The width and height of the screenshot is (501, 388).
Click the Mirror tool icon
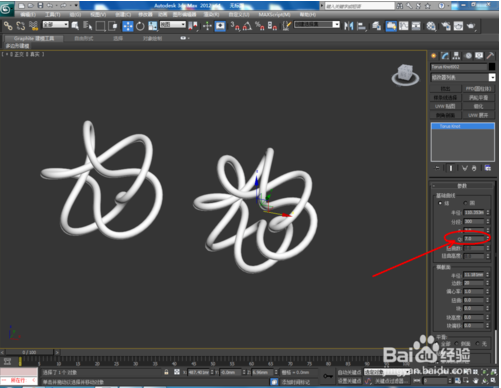tap(349, 26)
